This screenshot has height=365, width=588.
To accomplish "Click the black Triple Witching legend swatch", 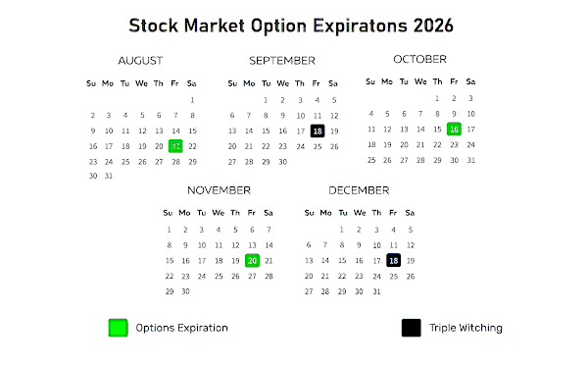I will 411,328.
